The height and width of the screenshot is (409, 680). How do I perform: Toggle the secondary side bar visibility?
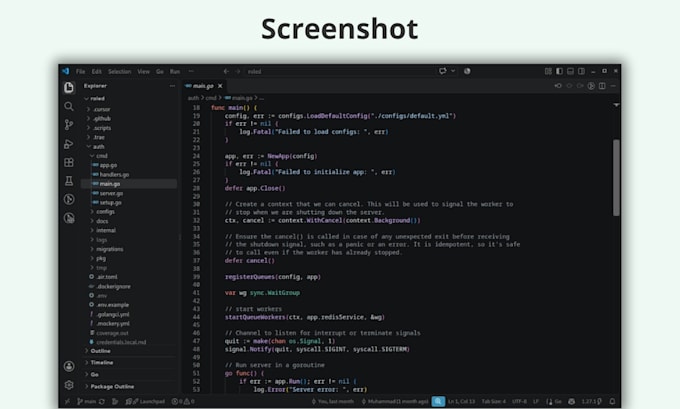(581, 71)
